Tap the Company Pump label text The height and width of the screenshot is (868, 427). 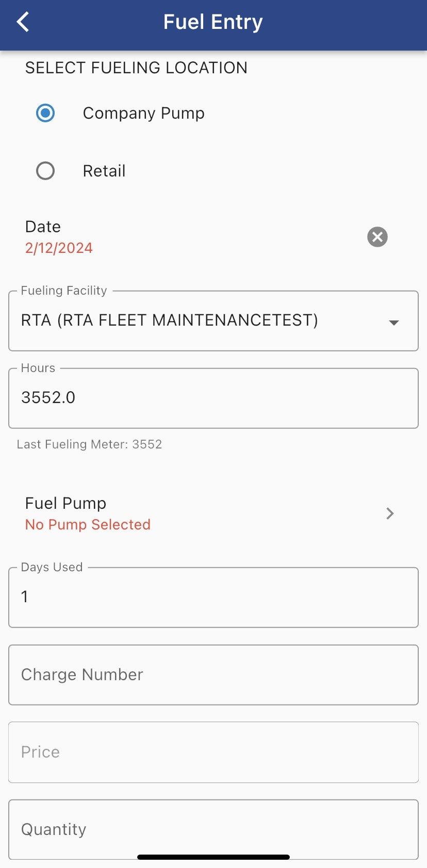point(143,113)
